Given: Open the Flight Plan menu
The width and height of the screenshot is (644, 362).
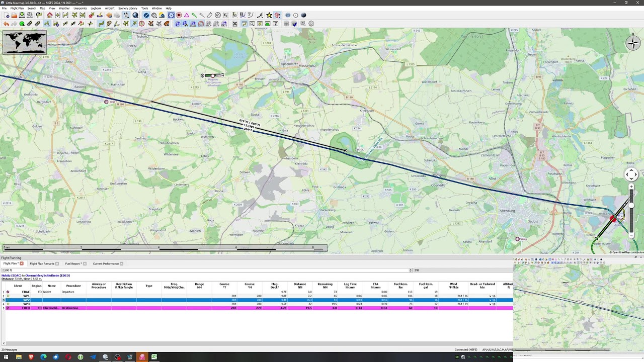Looking at the screenshot, I should point(17,8).
